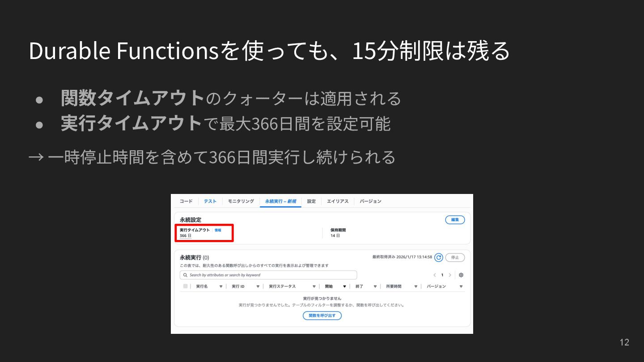Switch to the テスト tab
Screen dimensions: 644x362
pos(210,201)
